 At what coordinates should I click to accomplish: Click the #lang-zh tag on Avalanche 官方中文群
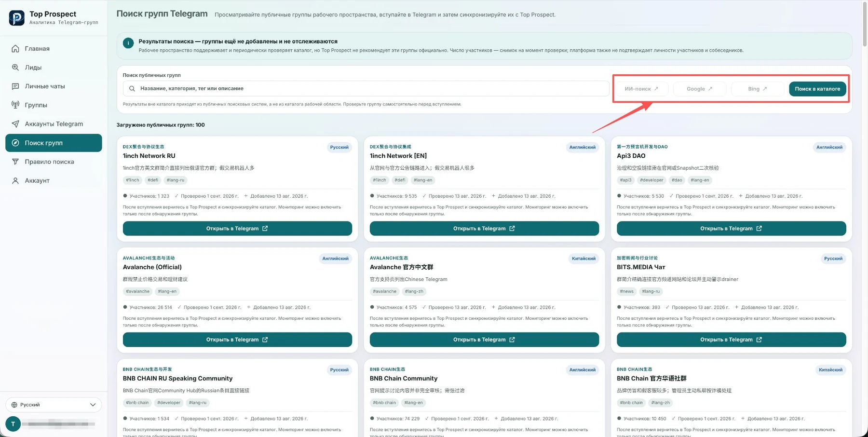tap(414, 292)
